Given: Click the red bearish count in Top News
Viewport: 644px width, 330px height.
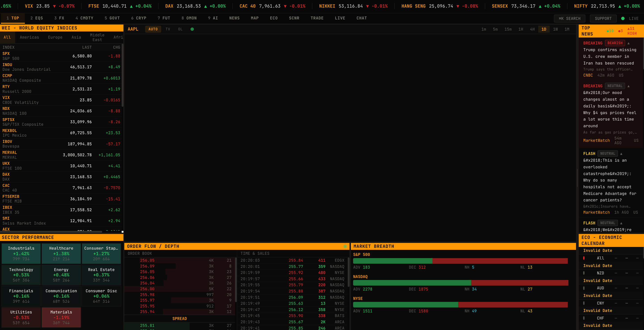Looking at the screenshot, I should point(621,31).
